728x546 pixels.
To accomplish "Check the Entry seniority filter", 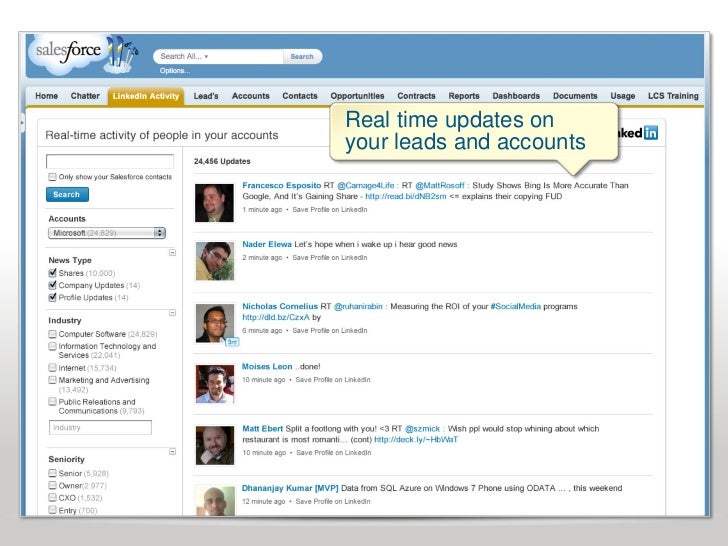I will [52, 510].
